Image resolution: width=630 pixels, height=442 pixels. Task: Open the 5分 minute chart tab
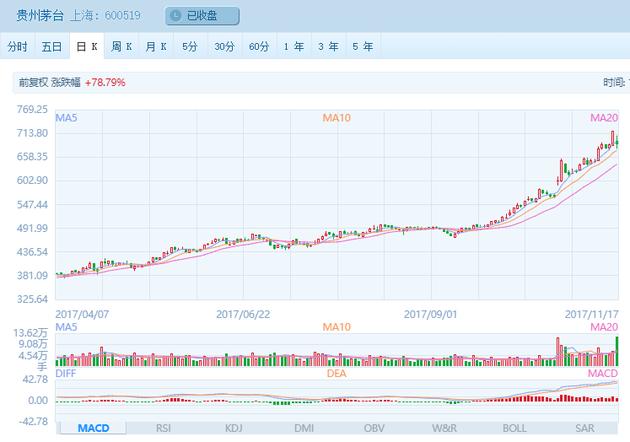tap(190, 47)
